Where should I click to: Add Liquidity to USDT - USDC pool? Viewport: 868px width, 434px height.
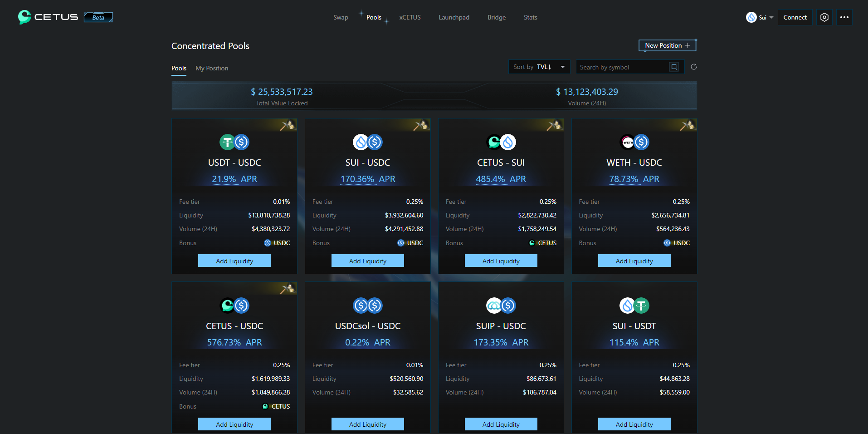pos(234,261)
